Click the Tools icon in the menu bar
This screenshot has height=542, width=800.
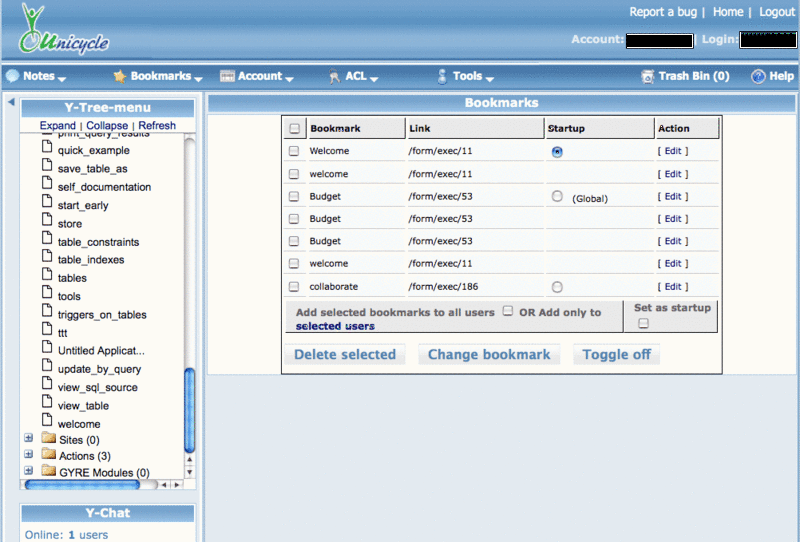[442, 76]
